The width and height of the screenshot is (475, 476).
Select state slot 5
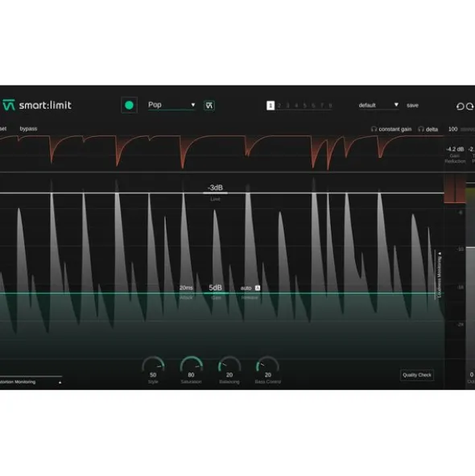pyautogui.click(x=305, y=106)
